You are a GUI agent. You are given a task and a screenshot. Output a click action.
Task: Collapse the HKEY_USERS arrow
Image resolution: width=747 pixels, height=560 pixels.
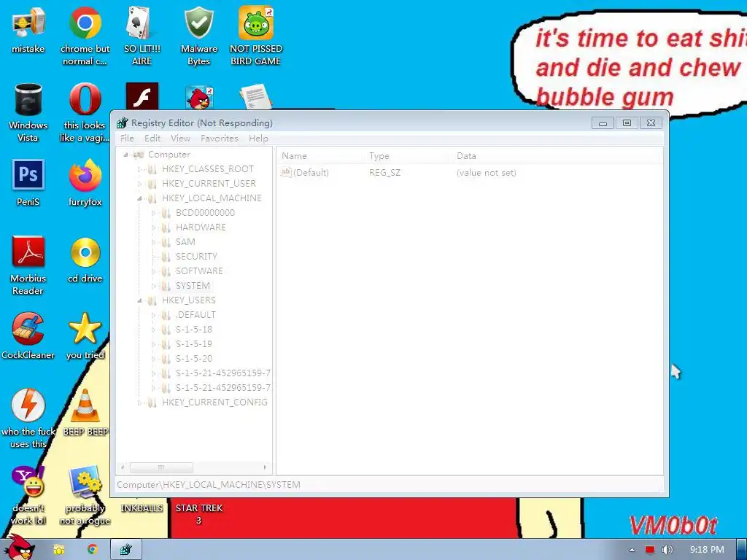click(139, 300)
